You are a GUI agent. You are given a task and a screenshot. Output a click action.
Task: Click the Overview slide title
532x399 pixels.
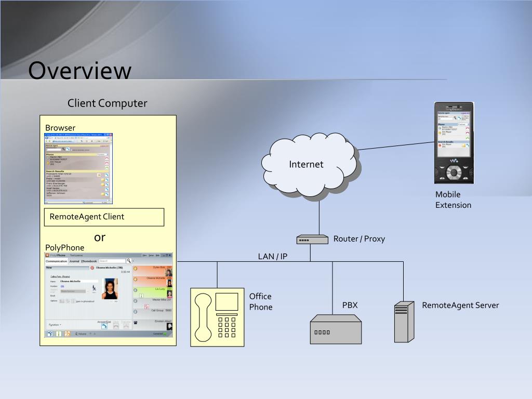(79, 70)
